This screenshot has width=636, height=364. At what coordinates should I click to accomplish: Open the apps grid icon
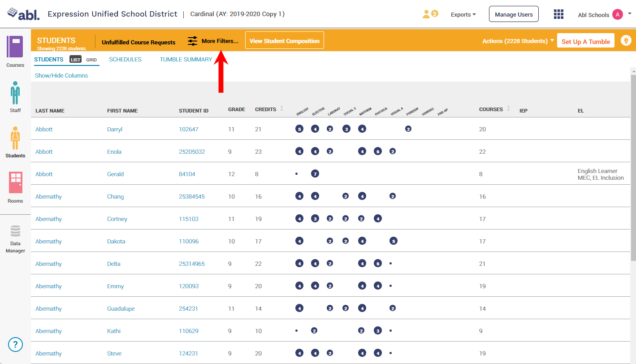558,14
